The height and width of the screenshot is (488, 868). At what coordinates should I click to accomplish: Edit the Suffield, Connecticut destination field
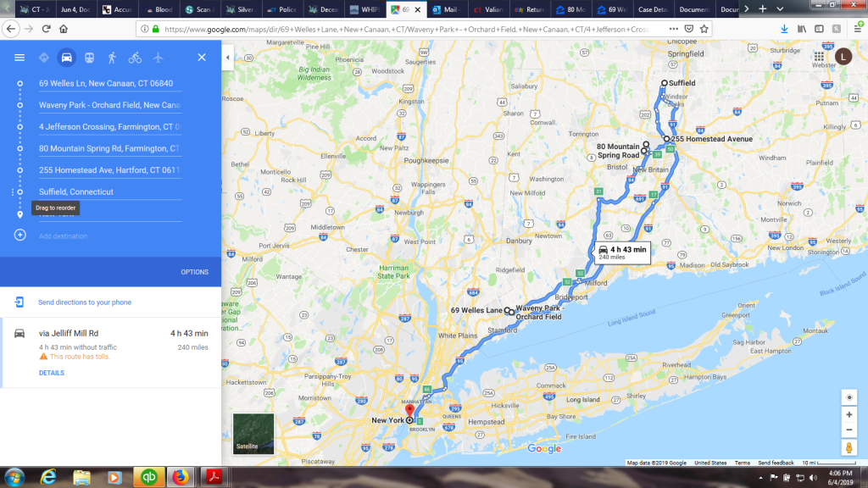[110, 192]
